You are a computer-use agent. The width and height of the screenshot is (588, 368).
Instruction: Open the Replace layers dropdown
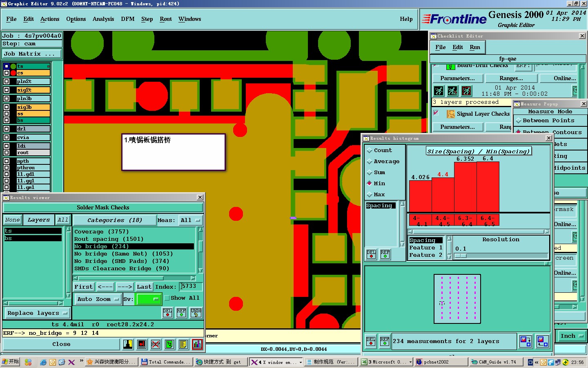tap(37, 313)
